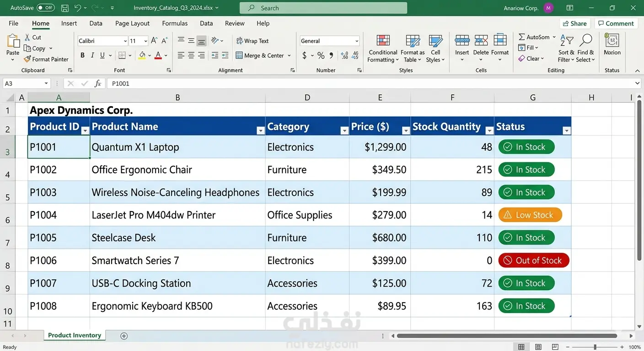Toggle italic formatting

click(92, 55)
